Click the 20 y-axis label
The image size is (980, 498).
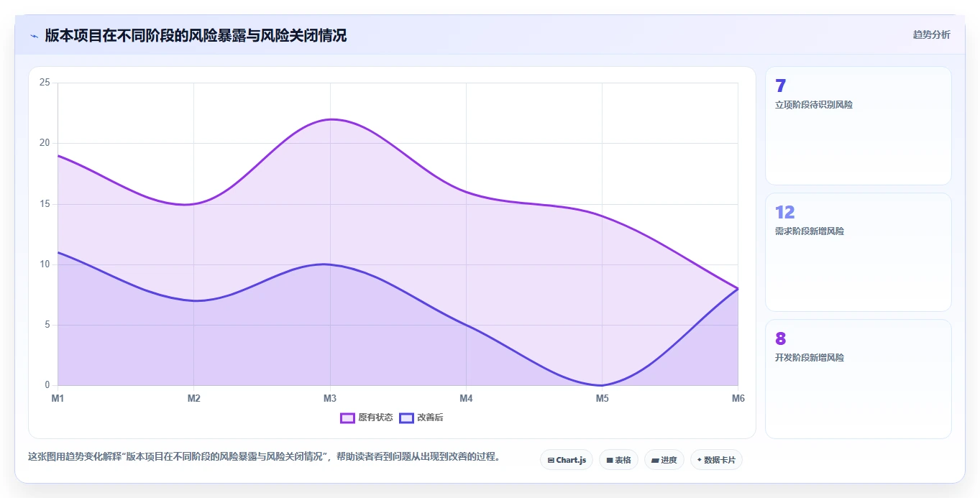click(x=45, y=143)
